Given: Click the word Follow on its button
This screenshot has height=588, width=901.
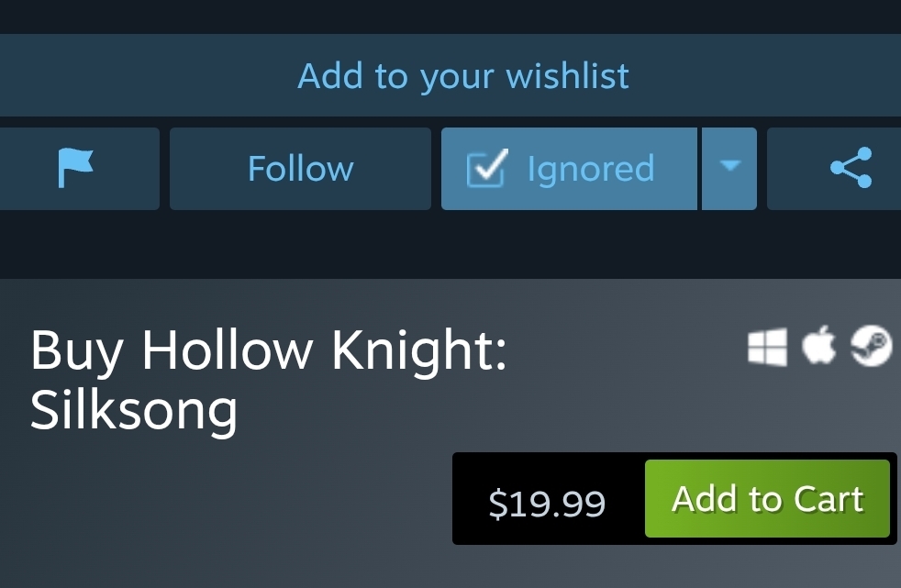Looking at the screenshot, I should coord(301,168).
